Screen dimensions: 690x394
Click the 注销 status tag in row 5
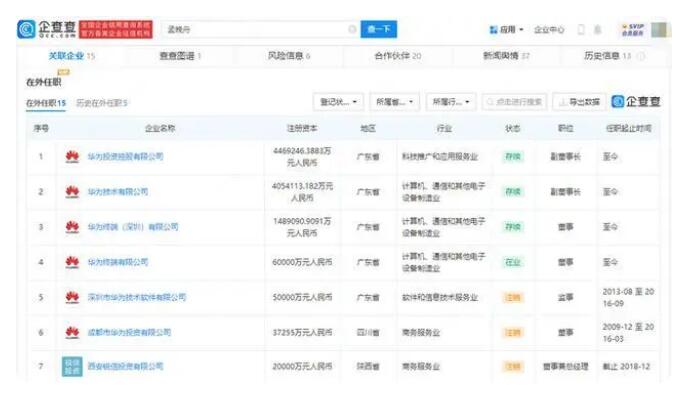coord(513,298)
